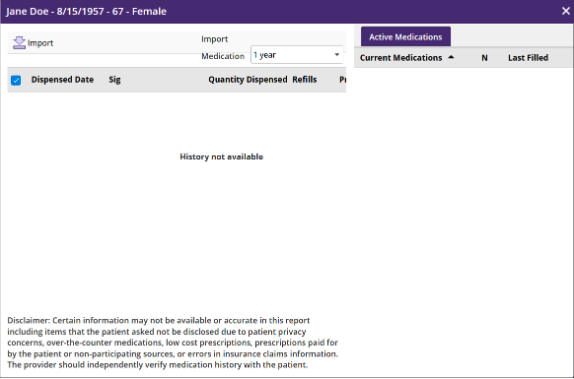Click the Current Medications column header
The image size is (574, 379).
[x=401, y=57]
